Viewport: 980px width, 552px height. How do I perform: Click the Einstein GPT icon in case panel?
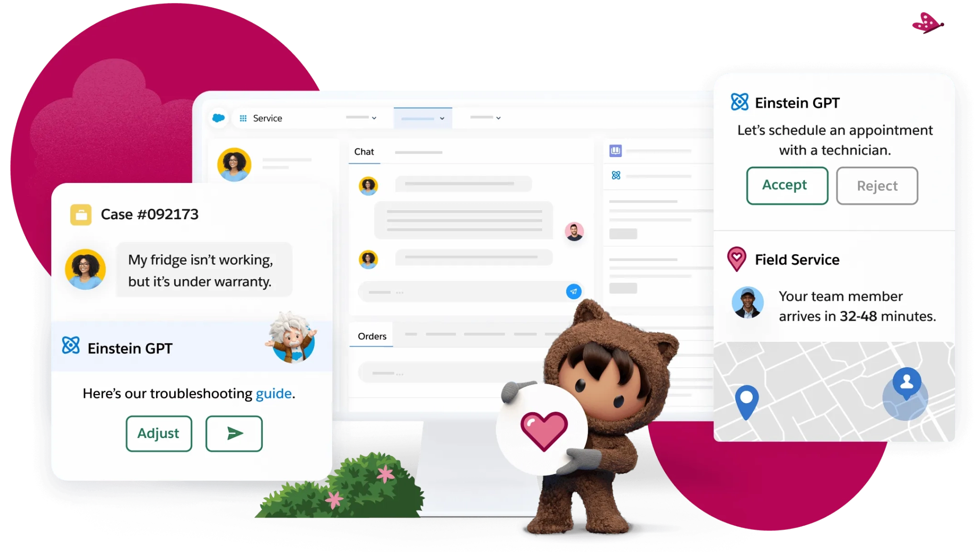pyautogui.click(x=71, y=348)
